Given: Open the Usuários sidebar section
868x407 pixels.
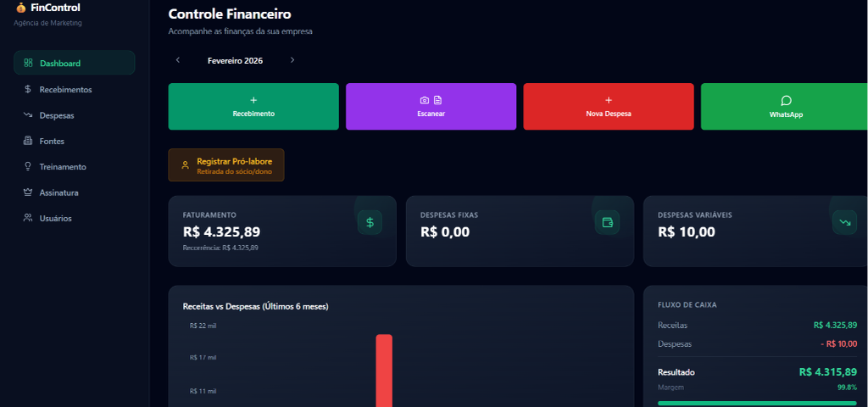Looking at the screenshot, I should point(55,218).
